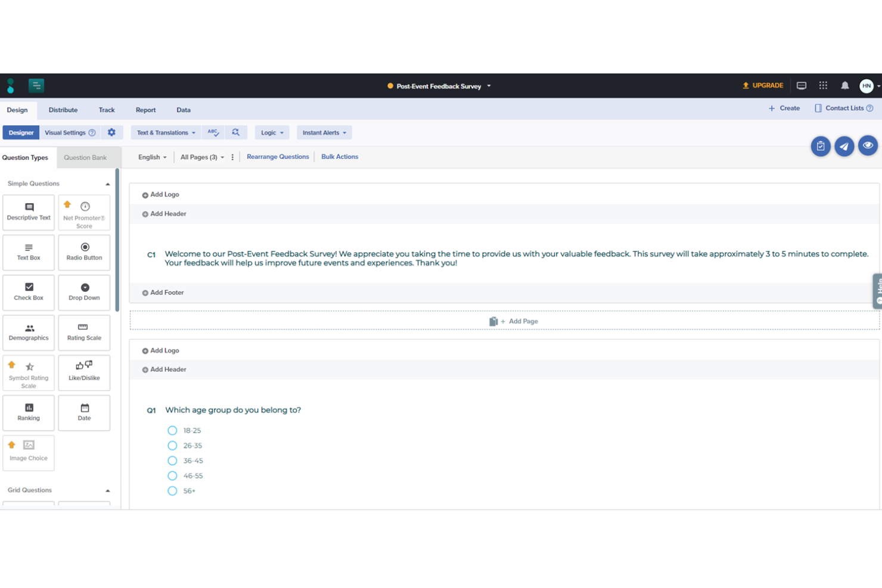
Task: Switch to the Question Bank tab
Action: coord(85,157)
